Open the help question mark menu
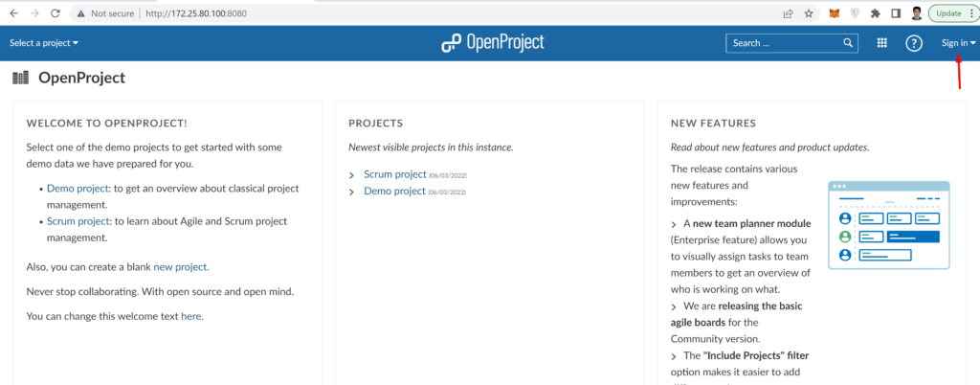Image resolution: width=980 pixels, height=385 pixels. click(x=914, y=43)
